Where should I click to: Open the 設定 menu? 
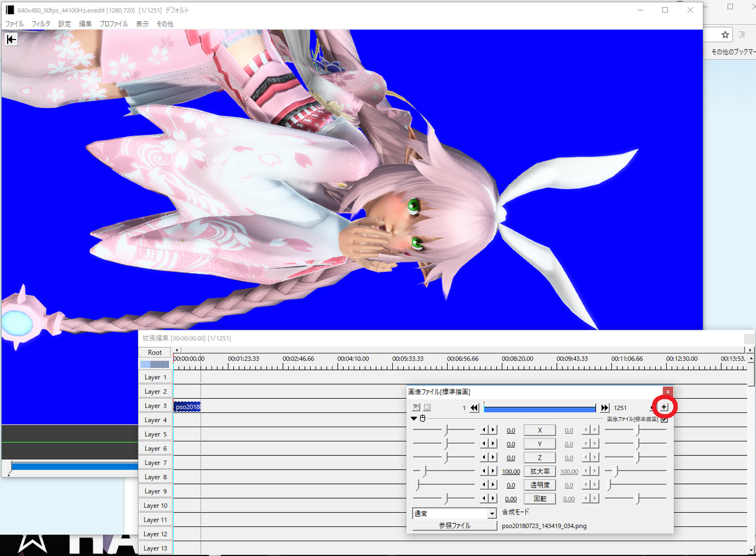point(64,24)
